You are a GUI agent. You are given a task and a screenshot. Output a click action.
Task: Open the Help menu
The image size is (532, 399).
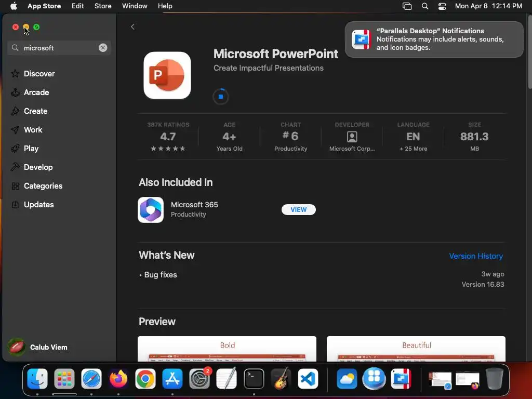pyautogui.click(x=165, y=6)
